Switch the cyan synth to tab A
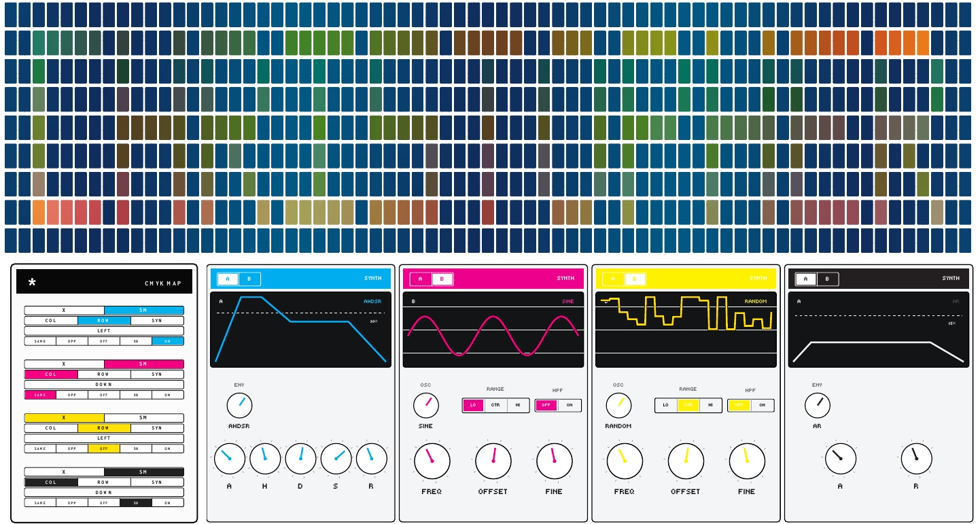 [x=228, y=279]
